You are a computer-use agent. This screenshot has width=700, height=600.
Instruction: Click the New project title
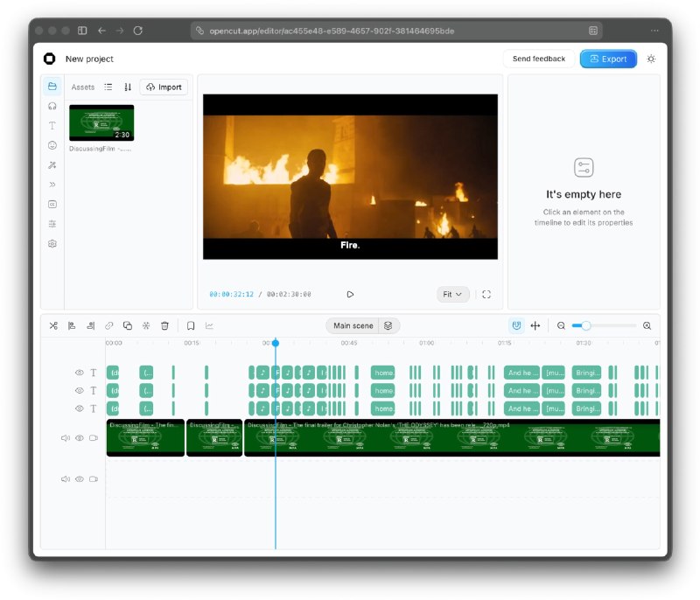tap(89, 59)
